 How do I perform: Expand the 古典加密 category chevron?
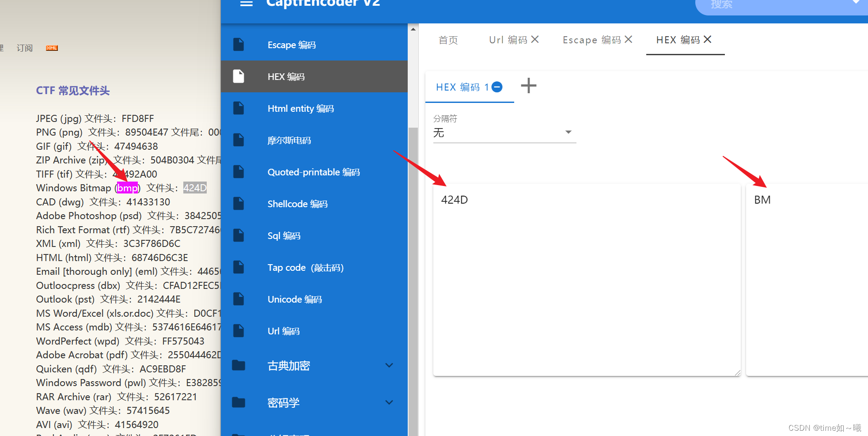389,365
